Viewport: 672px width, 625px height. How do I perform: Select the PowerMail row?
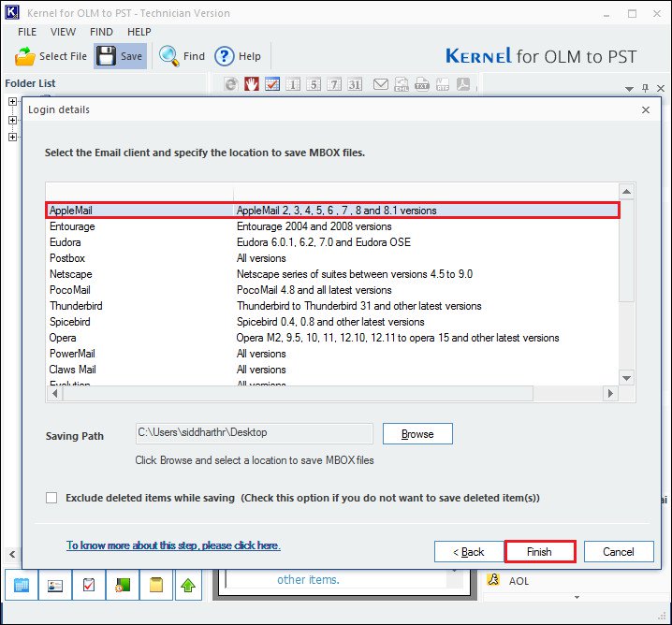(332, 354)
